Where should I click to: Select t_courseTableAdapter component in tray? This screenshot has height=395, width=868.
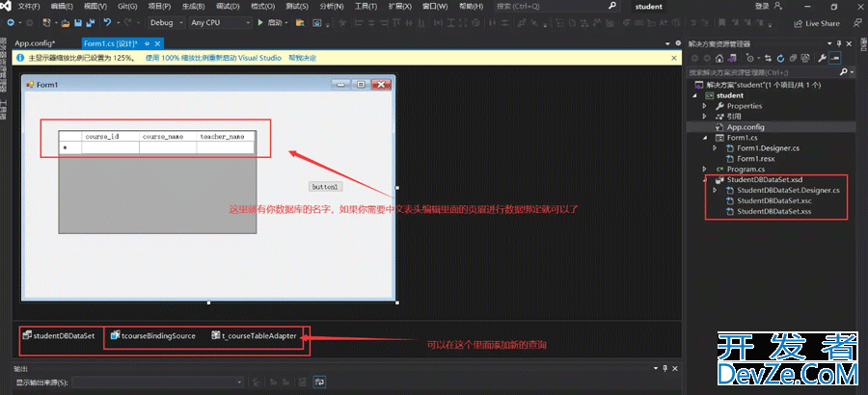[x=254, y=335]
